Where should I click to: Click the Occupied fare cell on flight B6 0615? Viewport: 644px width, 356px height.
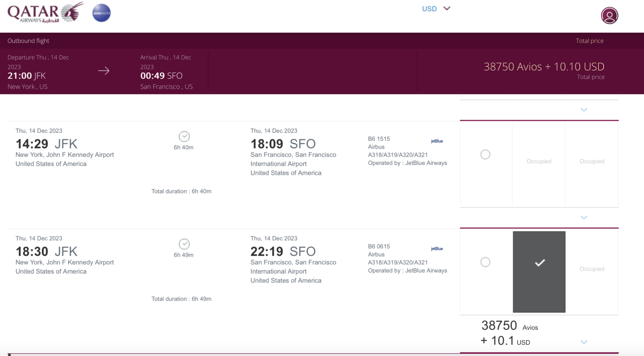[x=592, y=269]
